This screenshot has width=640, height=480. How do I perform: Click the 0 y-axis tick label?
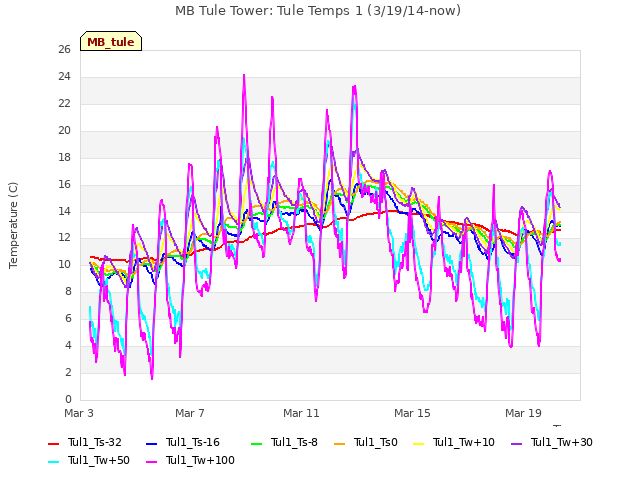68,399
